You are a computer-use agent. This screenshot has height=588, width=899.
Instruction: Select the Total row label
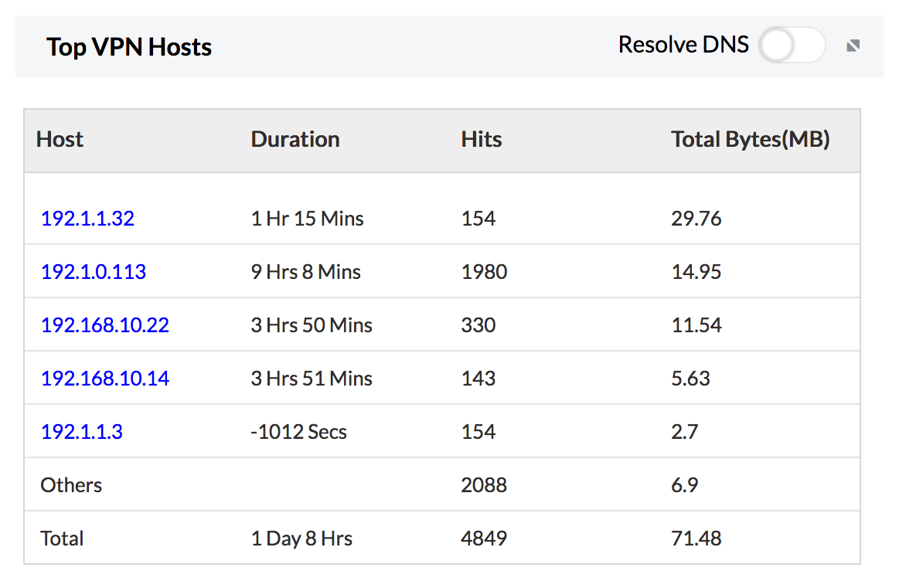point(62,539)
